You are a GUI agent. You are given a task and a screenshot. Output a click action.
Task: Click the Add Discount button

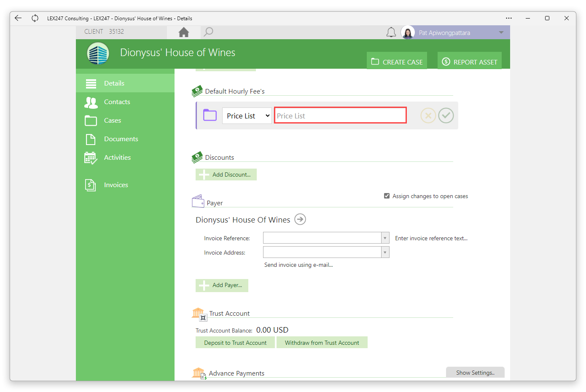coord(226,175)
